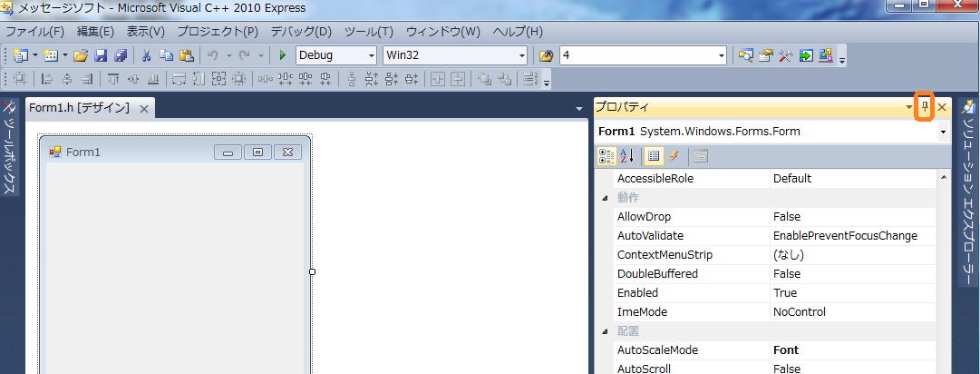The height and width of the screenshot is (374, 980).
Task: Collapse the 動作 property category
Action: coord(605,198)
